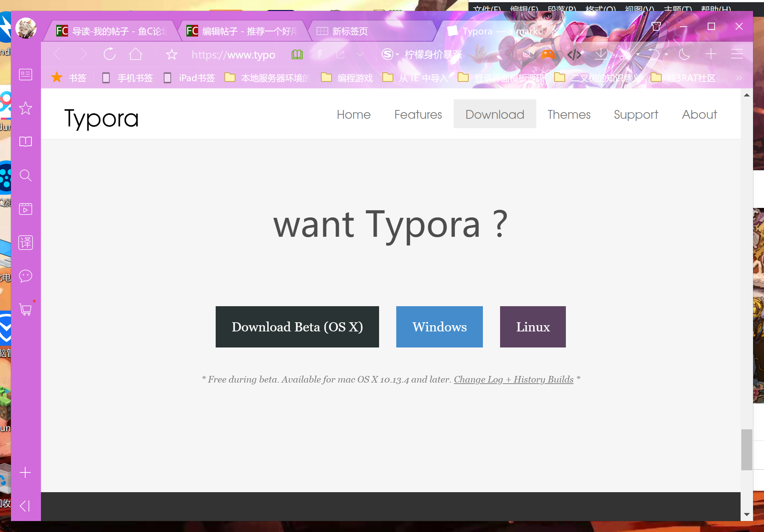The width and height of the screenshot is (764, 532).
Task: Open 登录界面模板源码 bookmark folder
Action: click(x=501, y=77)
